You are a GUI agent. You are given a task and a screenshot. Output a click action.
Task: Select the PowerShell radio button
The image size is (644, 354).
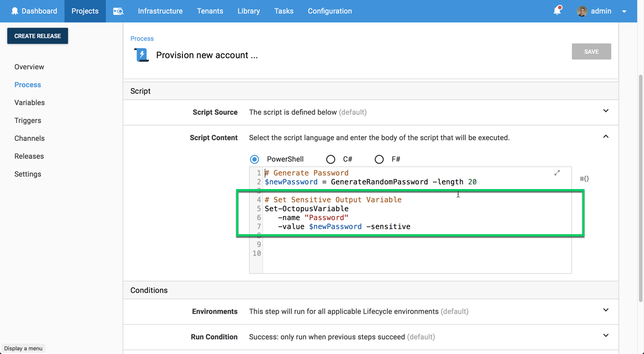coord(254,160)
